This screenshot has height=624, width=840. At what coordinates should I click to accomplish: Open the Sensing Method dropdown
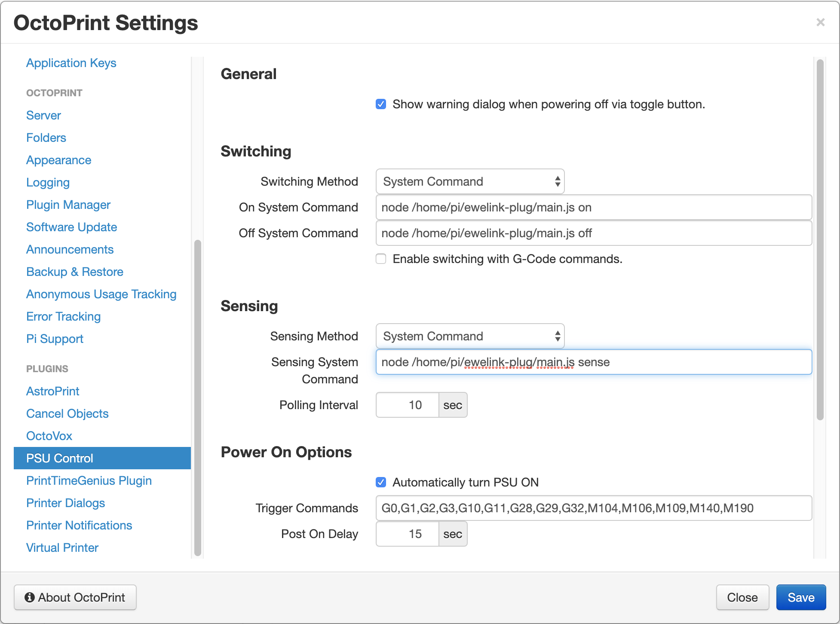[x=470, y=336]
